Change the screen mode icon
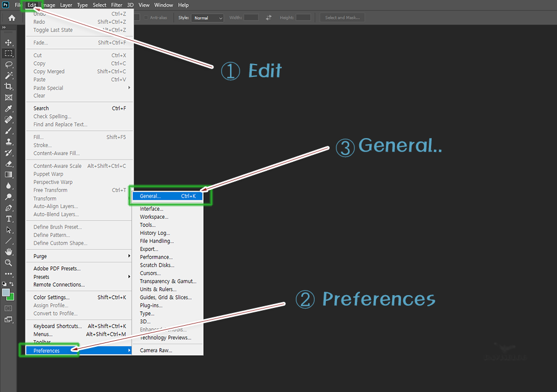Screen dimensions: 557x392 click(x=8, y=320)
